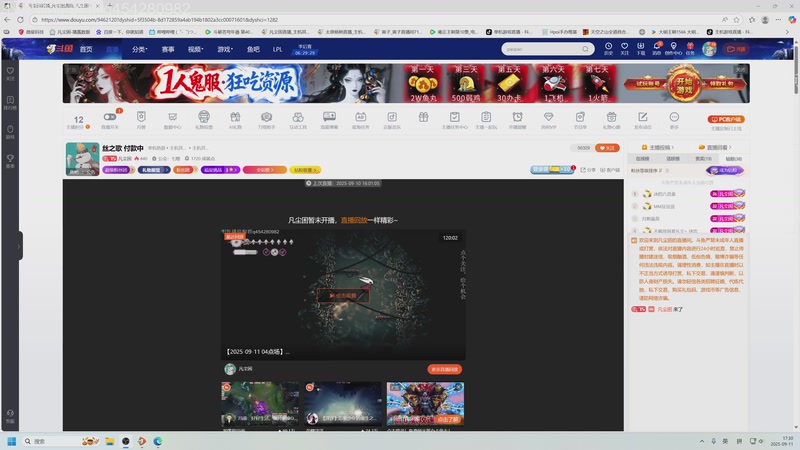Open the diamond VIP toolbar icon

[x=548, y=117]
